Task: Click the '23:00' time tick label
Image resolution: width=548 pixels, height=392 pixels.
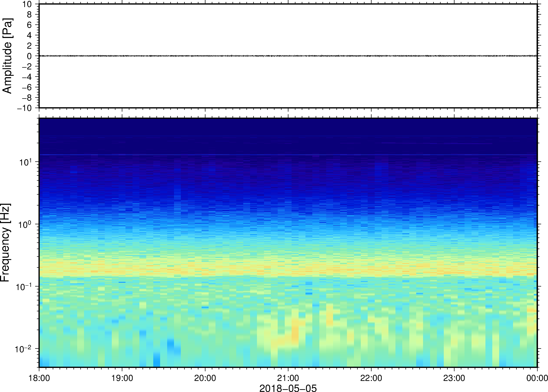Action: (454, 378)
